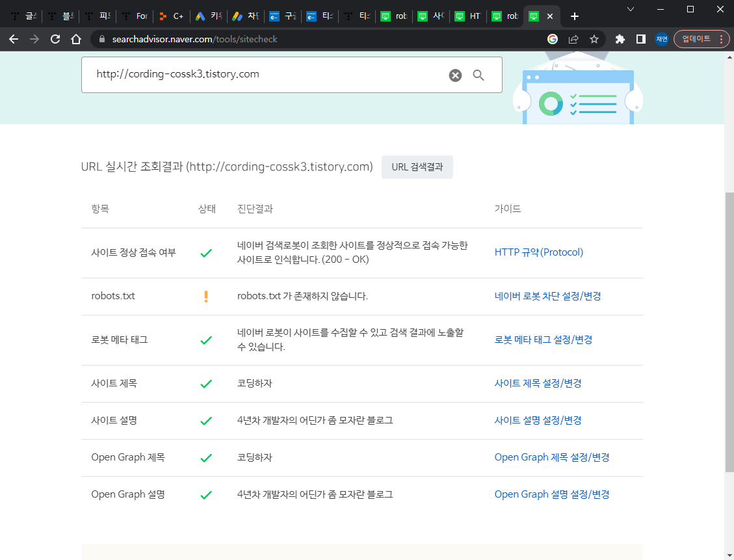
Task: Click the green check in 사이트 제목 row
Action: coord(206,384)
